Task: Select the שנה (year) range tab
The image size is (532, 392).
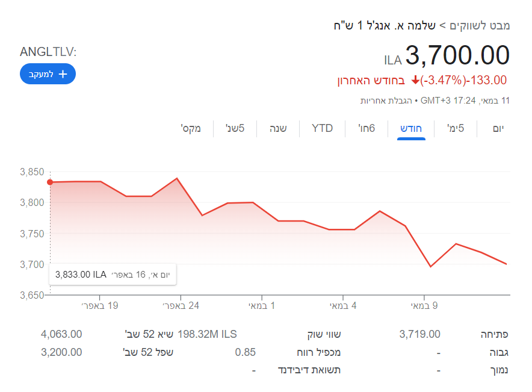Action: click(x=277, y=128)
